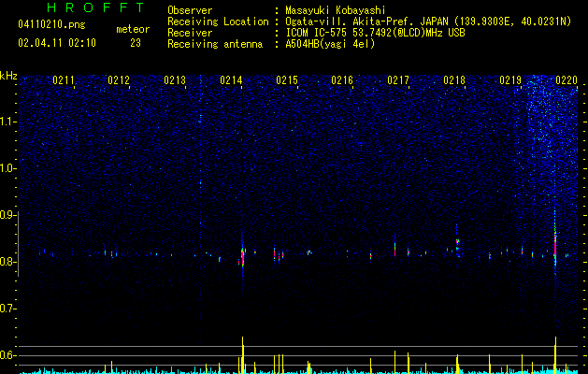Click the tallest yellow power spike near 0214
The image size is (588, 374).
pos(243,355)
